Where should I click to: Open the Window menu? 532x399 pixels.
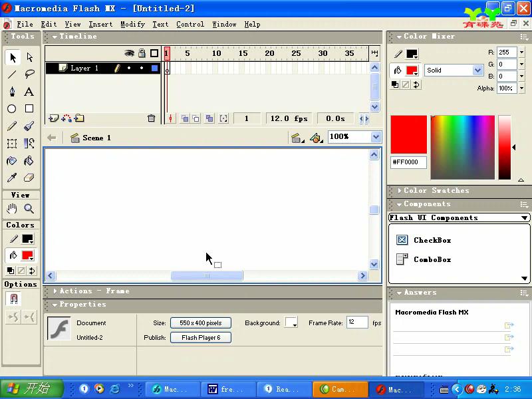click(x=224, y=25)
